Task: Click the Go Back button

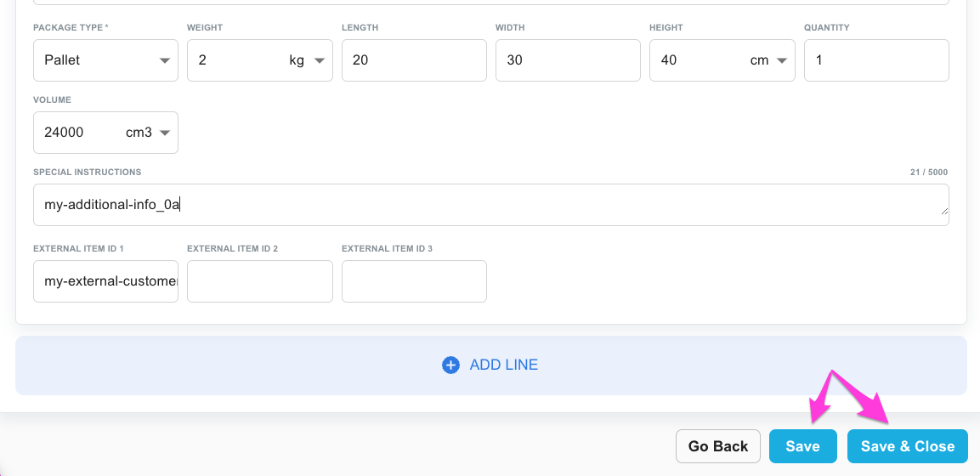Action: click(718, 446)
